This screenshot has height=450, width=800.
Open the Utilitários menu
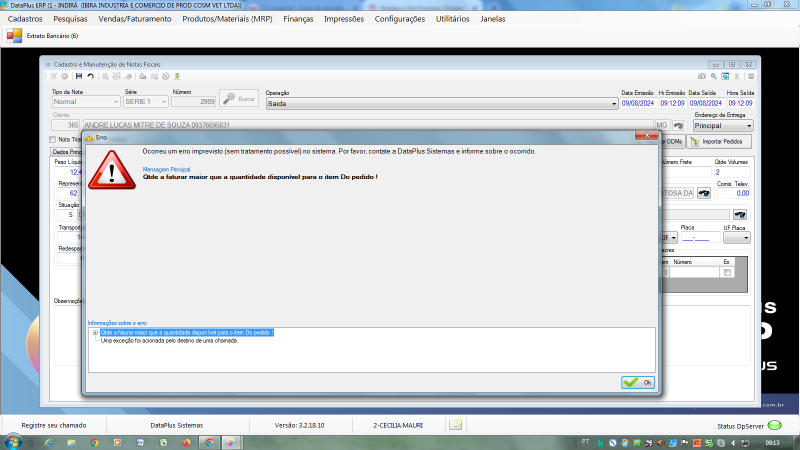point(453,19)
